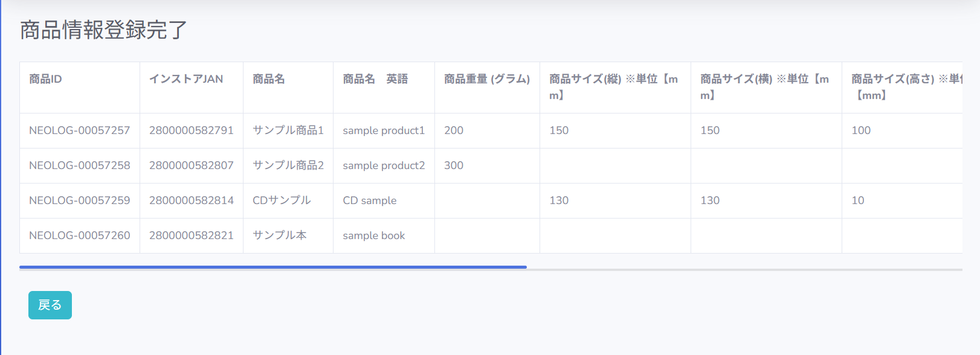
Task: Click the サンプル商品1 product name cell
Action: [288, 130]
